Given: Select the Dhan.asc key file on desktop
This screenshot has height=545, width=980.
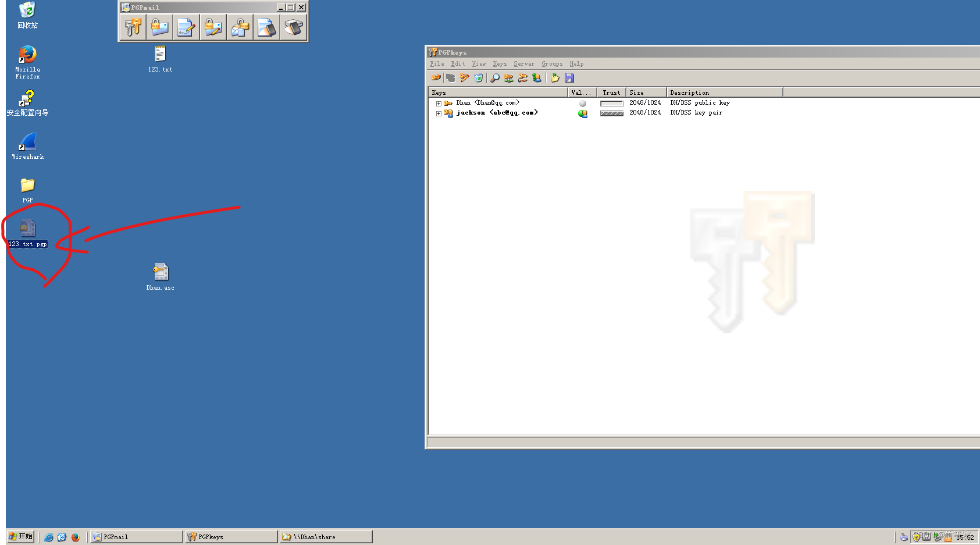Looking at the screenshot, I should pyautogui.click(x=161, y=276).
